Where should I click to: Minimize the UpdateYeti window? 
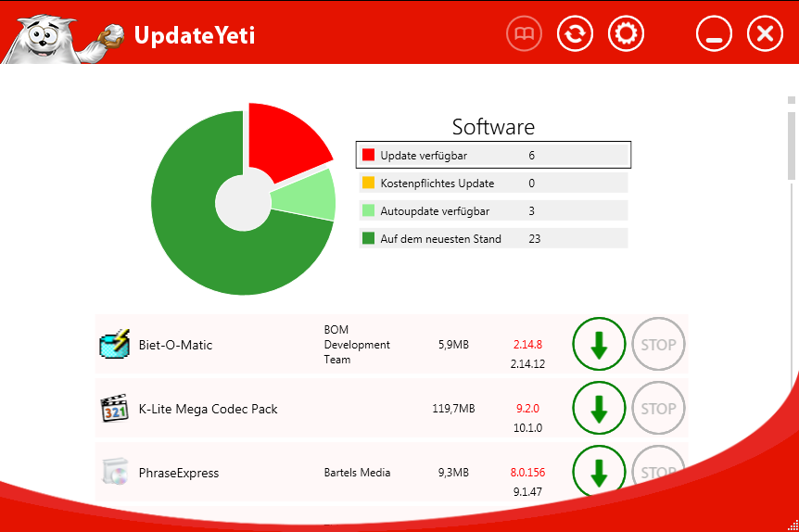coord(714,34)
